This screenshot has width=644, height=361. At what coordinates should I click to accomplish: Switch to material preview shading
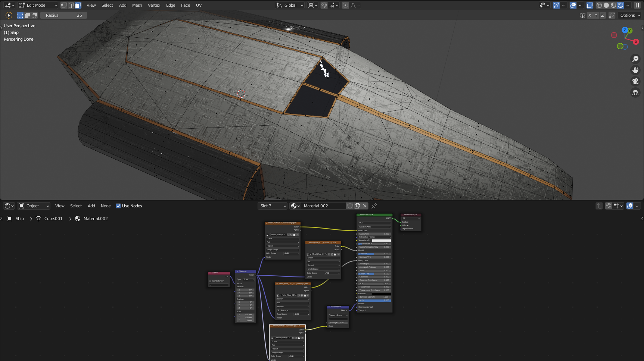coord(613,5)
